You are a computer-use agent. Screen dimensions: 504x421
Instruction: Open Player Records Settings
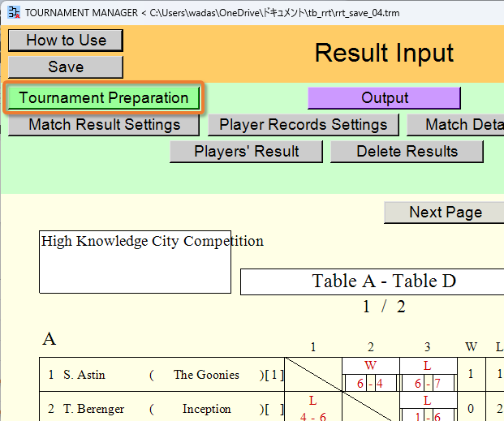pyautogui.click(x=303, y=125)
